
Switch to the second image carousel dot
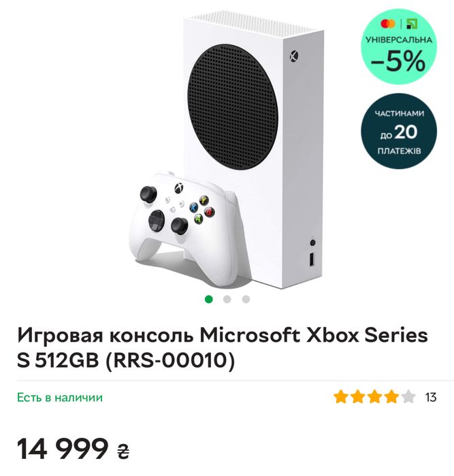pyautogui.click(x=227, y=300)
